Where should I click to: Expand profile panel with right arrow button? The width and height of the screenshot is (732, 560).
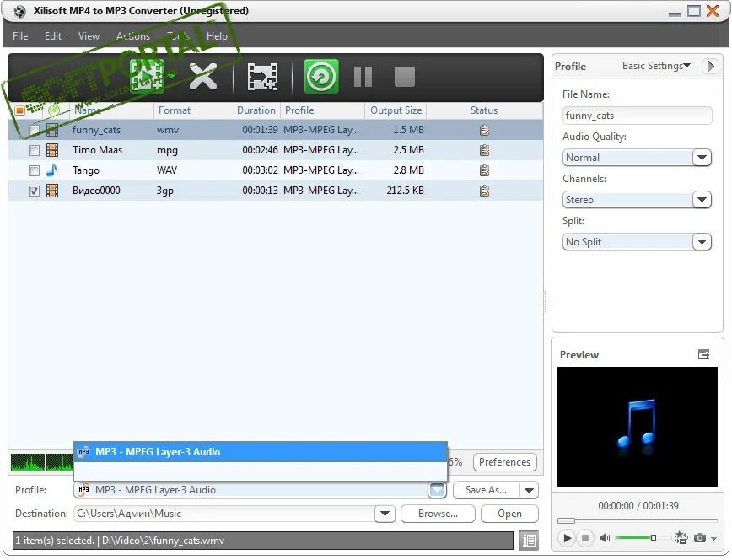click(711, 66)
